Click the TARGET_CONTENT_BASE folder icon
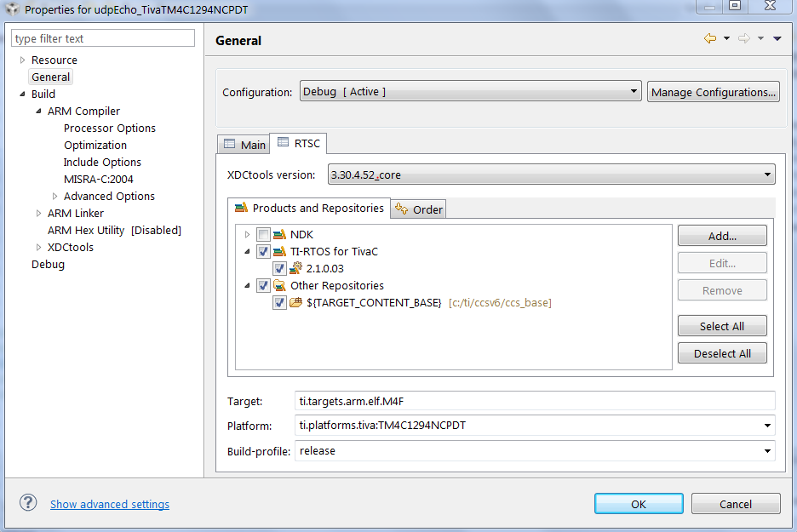797x532 pixels. 295,303
